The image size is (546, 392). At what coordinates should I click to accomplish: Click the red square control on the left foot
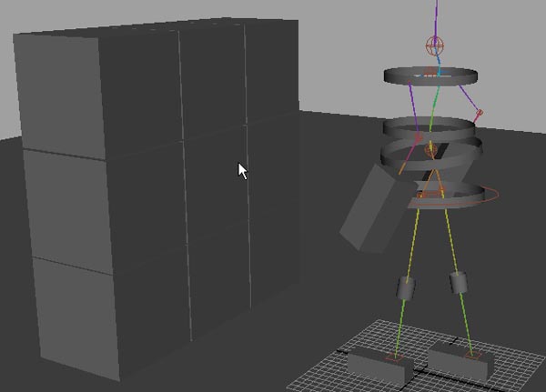pos(395,357)
